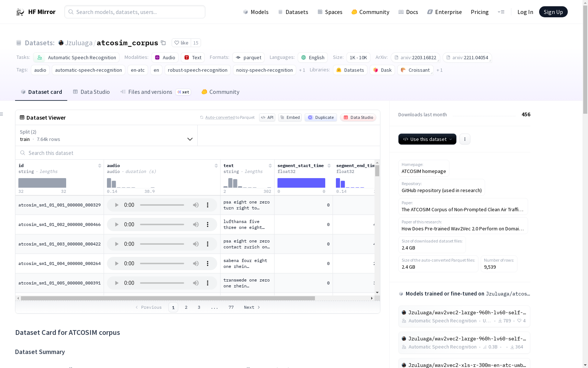Play audio for row atcosim_sm1_01_001_000000_000329
This screenshot has width=588, height=368.
coord(117,205)
